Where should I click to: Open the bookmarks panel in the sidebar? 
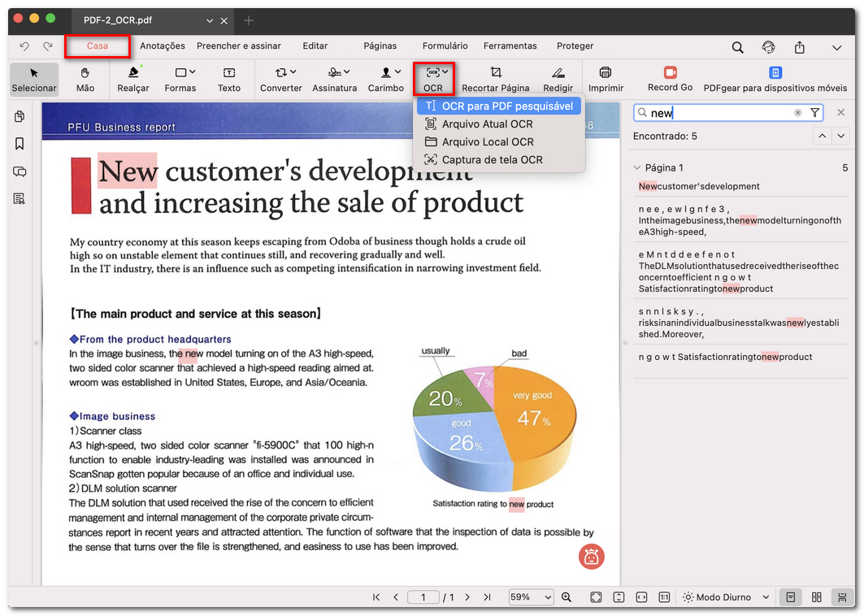coord(20,143)
